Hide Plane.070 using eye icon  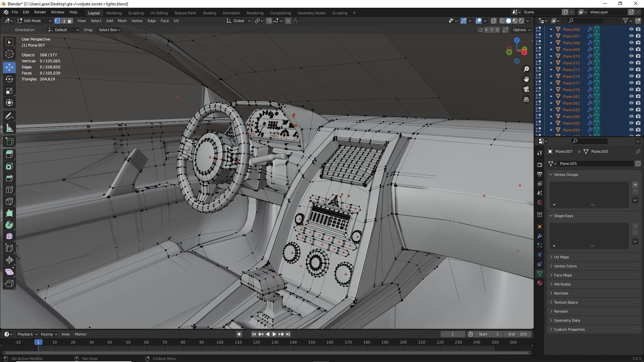631,56
